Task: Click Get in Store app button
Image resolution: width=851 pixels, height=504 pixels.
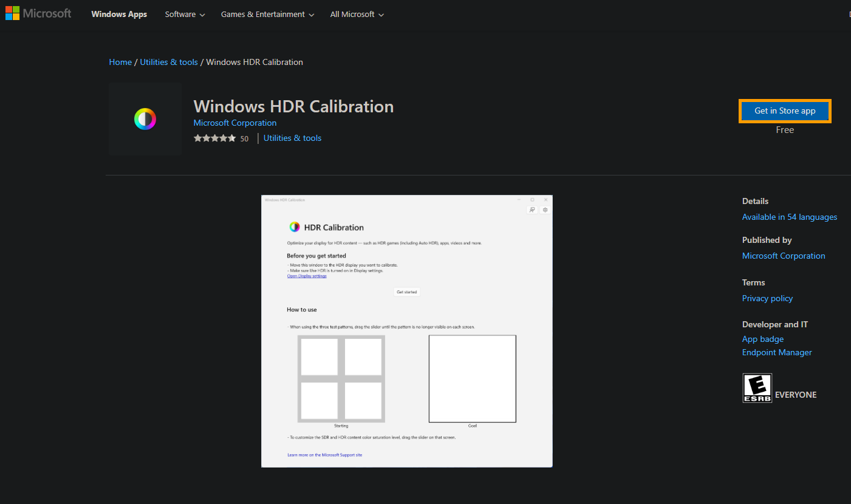Action: tap(785, 111)
